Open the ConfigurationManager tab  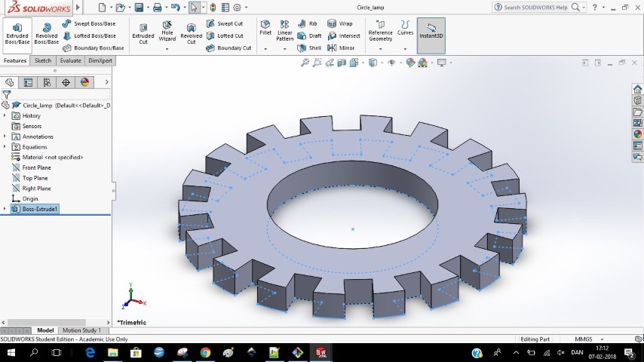click(47, 83)
